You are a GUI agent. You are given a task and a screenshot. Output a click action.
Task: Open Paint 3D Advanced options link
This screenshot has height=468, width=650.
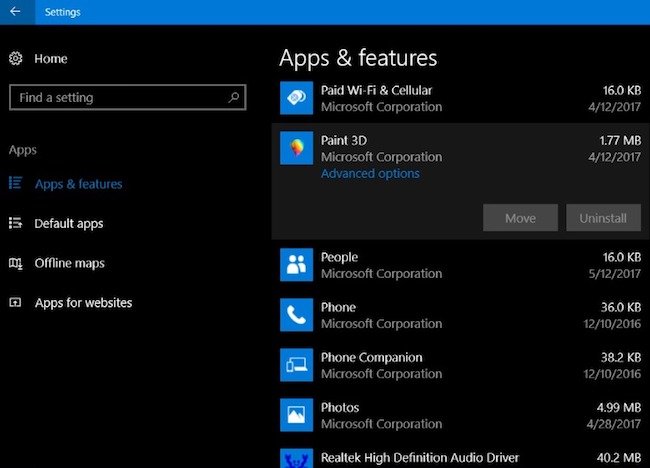click(370, 174)
